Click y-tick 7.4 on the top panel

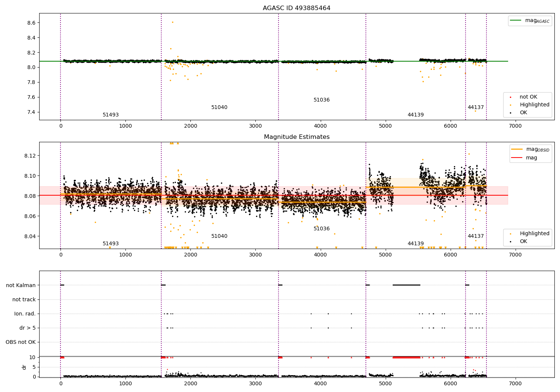coord(31,112)
